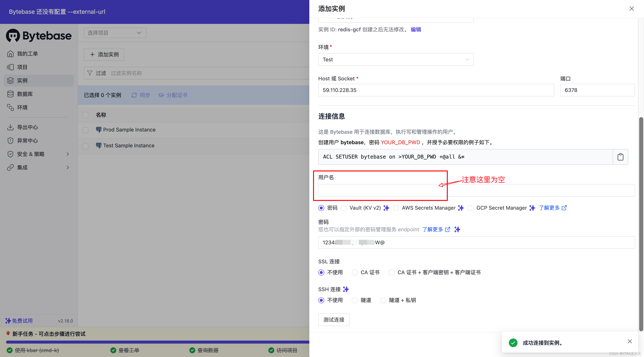Open Test Sample Instance entry
The height and width of the screenshot is (357, 644).
pyautogui.click(x=129, y=145)
